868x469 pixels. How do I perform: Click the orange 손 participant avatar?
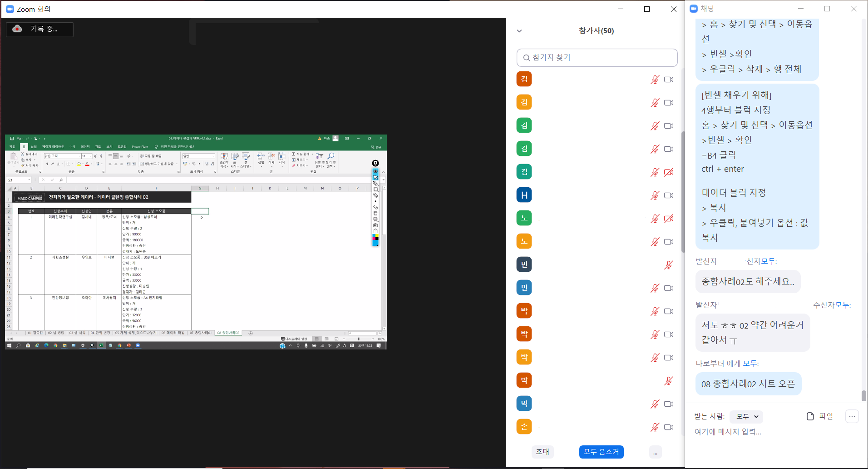click(x=524, y=427)
